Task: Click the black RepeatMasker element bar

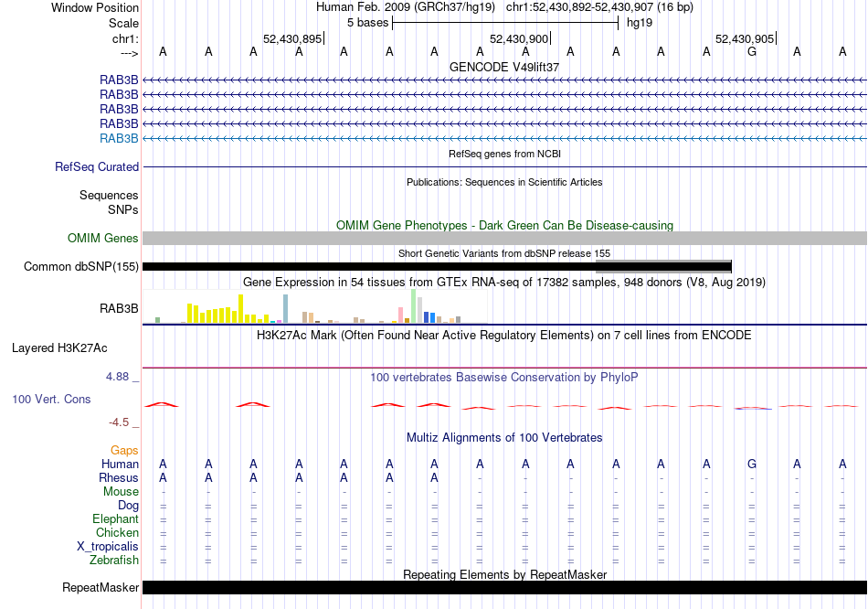Action: pos(504,587)
